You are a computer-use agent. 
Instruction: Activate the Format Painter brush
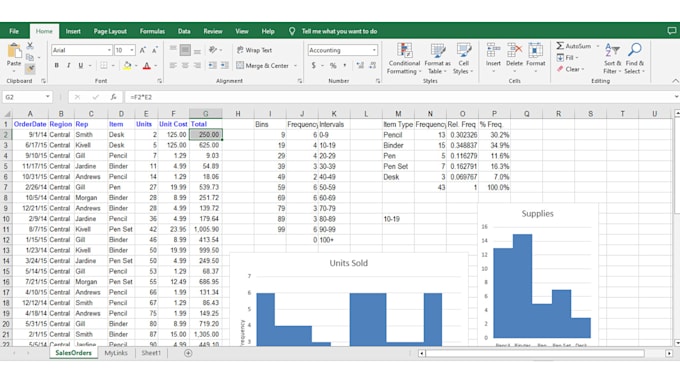point(30,69)
